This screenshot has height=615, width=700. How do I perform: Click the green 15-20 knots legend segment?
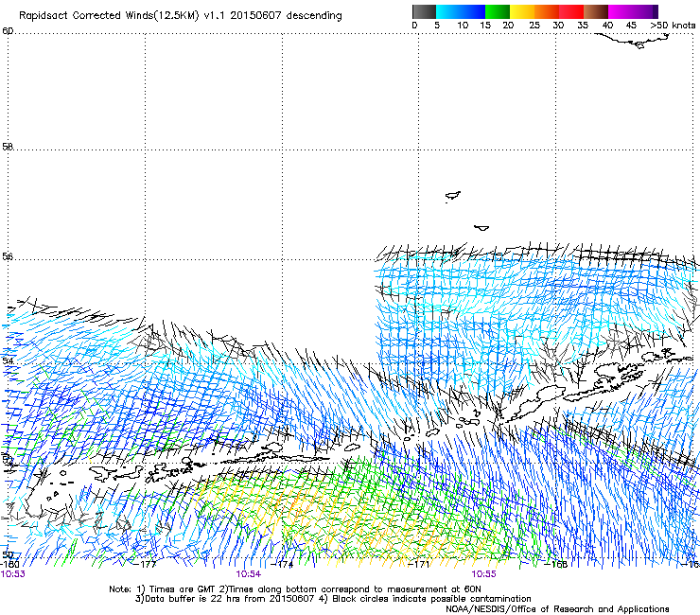(x=498, y=11)
